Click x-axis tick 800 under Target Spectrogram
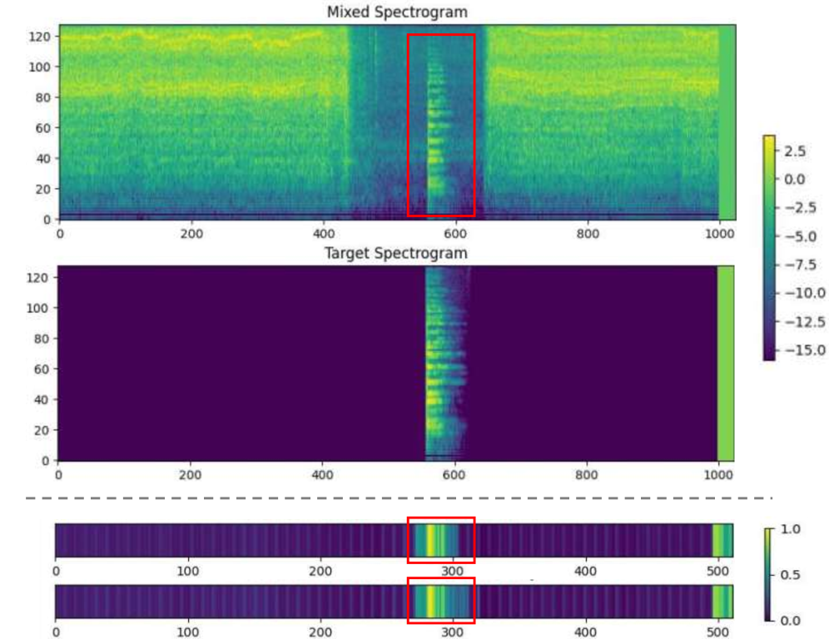 pyautogui.click(x=586, y=475)
